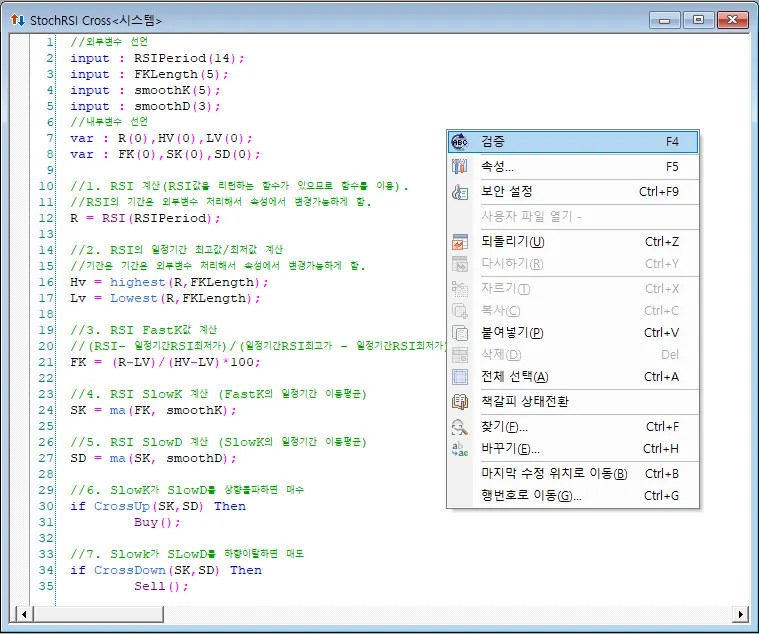Close the StochRSI Cross window
This screenshot has width=759, height=634.
[x=732, y=20]
